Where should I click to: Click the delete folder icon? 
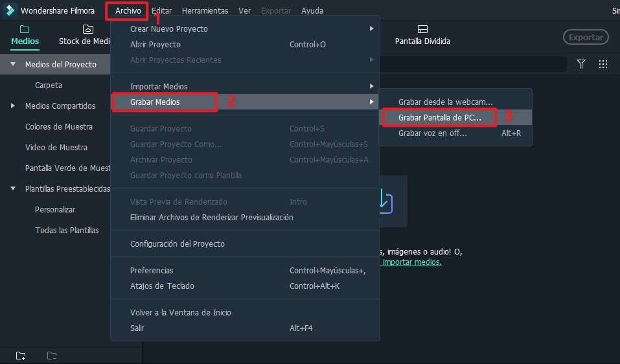point(52,356)
